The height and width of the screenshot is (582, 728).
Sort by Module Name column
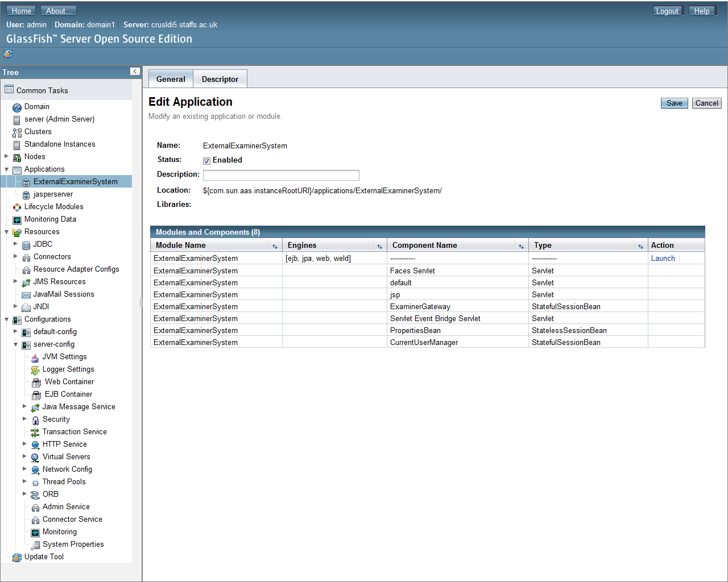coord(275,246)
